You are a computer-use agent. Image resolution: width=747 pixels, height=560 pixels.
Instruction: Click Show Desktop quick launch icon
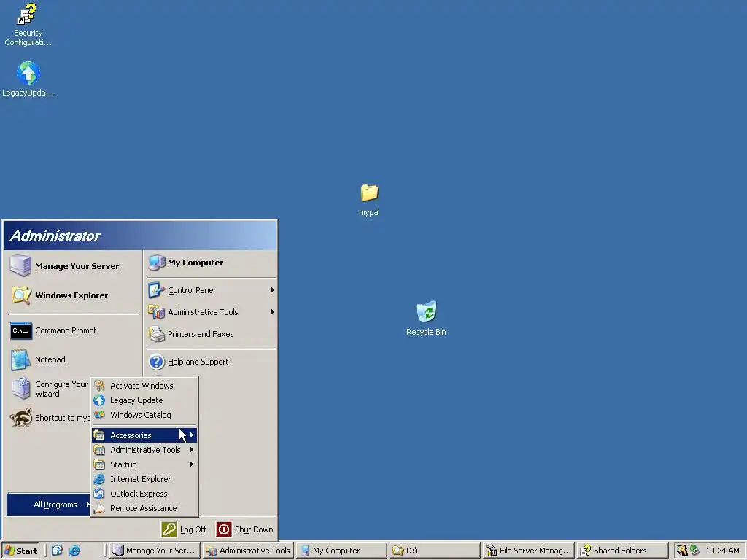(57, 551)
